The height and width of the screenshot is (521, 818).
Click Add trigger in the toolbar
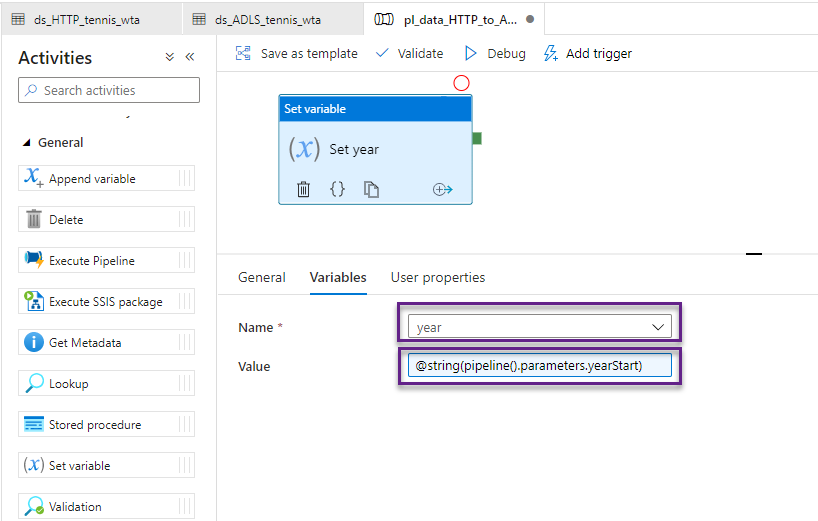587,53
